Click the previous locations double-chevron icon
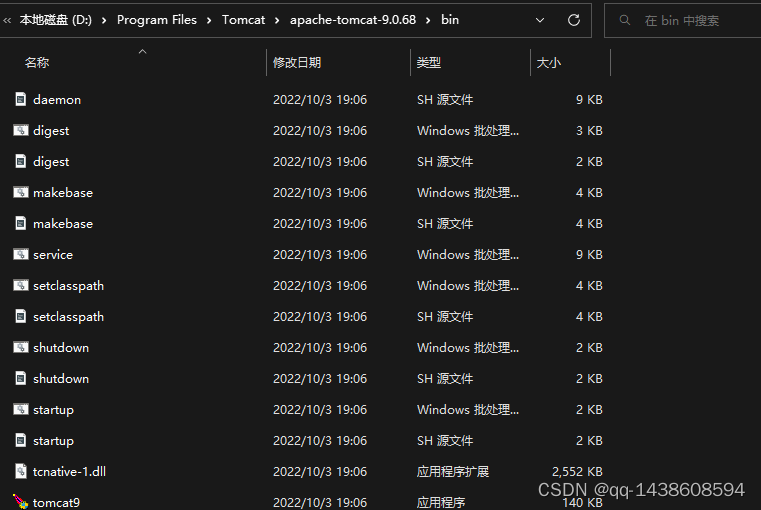 [x=7, y=20]
